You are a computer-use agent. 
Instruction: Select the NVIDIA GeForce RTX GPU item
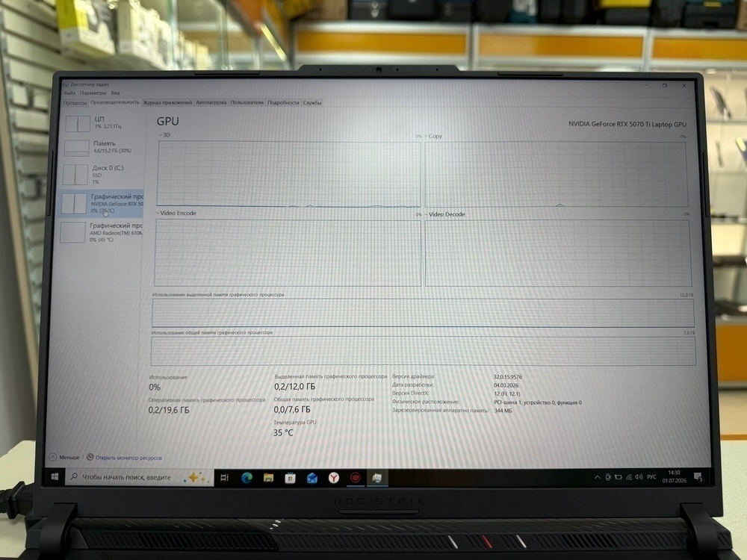click(x=101, y=203)
